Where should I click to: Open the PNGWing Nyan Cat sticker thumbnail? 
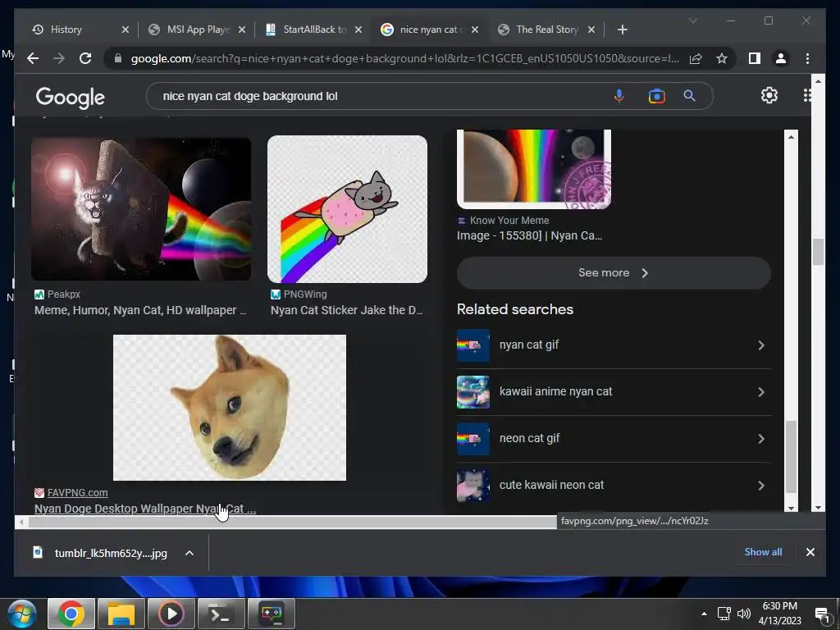347,209
